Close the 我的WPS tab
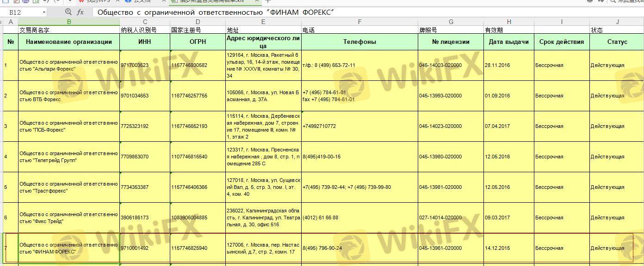 pos(117,1)
